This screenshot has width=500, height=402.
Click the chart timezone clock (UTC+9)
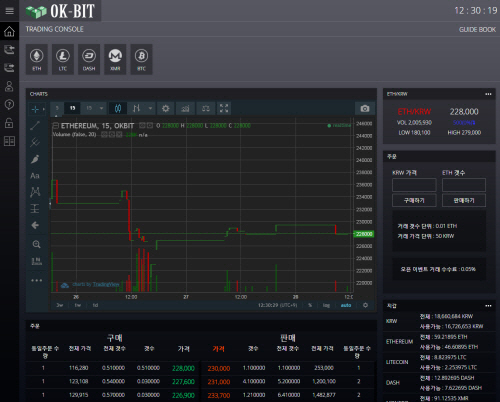pos(277,305)
